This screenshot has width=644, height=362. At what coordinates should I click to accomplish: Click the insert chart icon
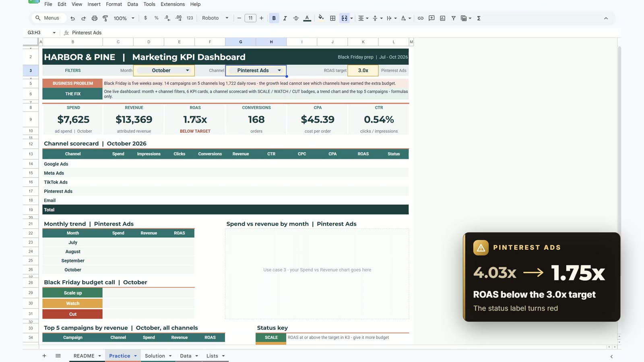click(x=442, y=18)
